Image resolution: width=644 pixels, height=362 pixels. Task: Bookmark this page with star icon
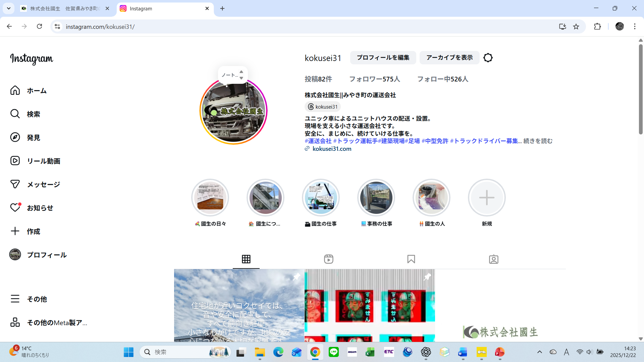click(x=576, y=26)
